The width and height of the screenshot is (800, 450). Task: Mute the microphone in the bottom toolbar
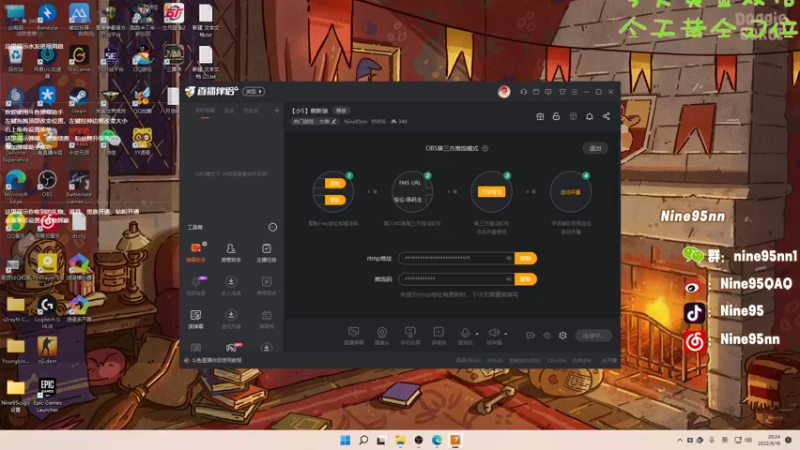click(x=465, y=333)
